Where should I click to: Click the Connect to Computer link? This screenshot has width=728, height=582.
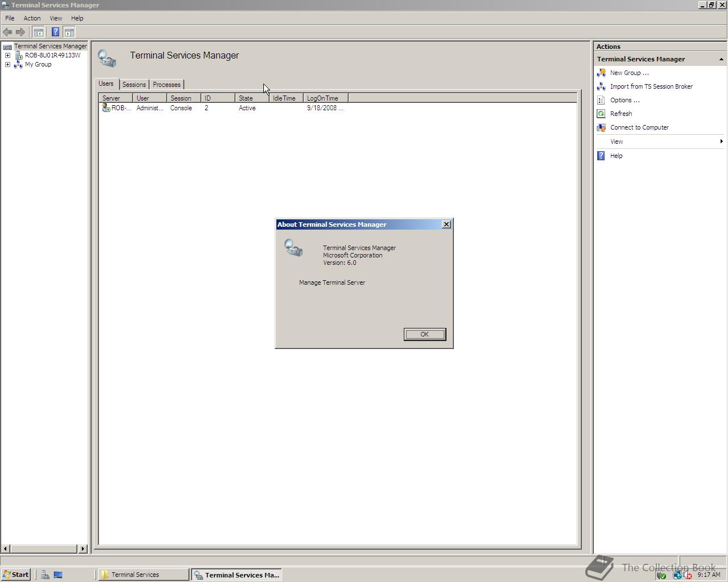tap(639, 127)
